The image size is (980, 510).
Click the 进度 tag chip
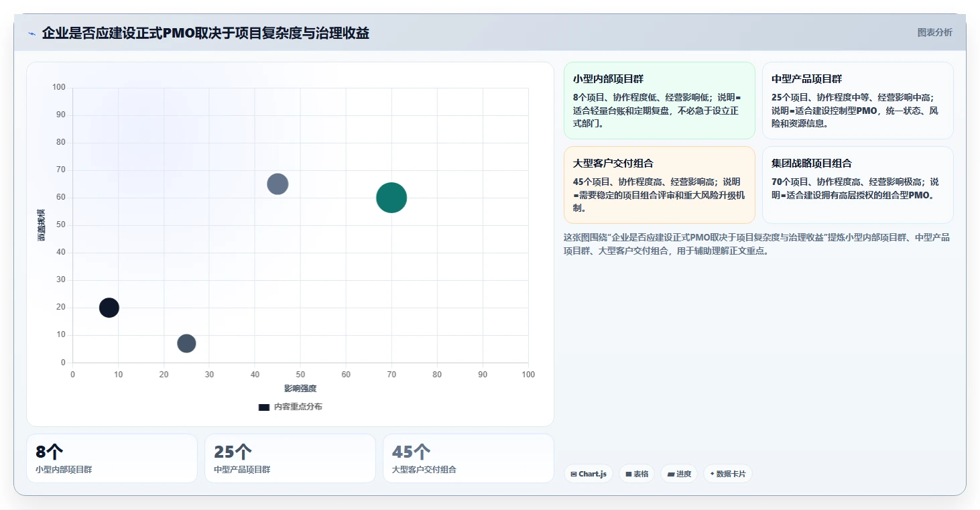679,474
